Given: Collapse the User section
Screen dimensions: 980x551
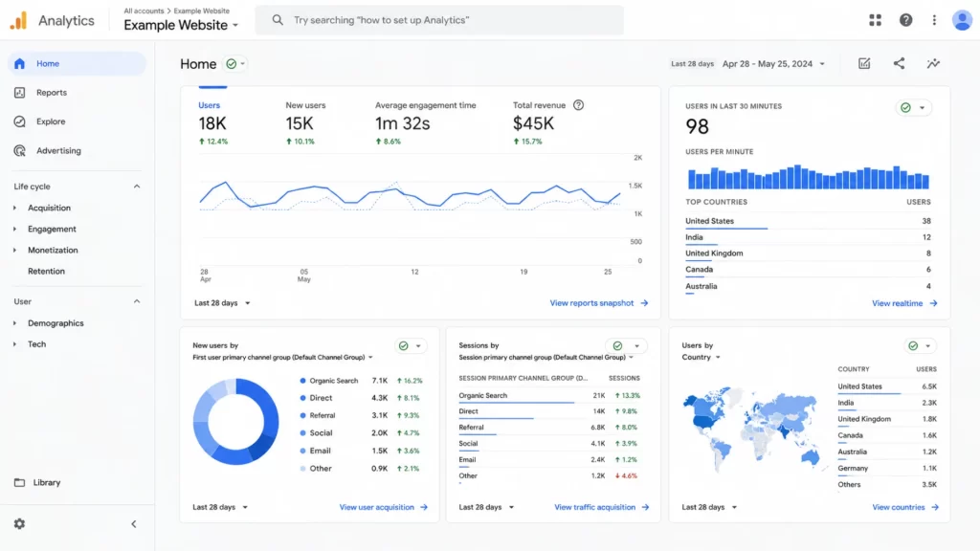Looking at the screenshot, I should [137, 301].
